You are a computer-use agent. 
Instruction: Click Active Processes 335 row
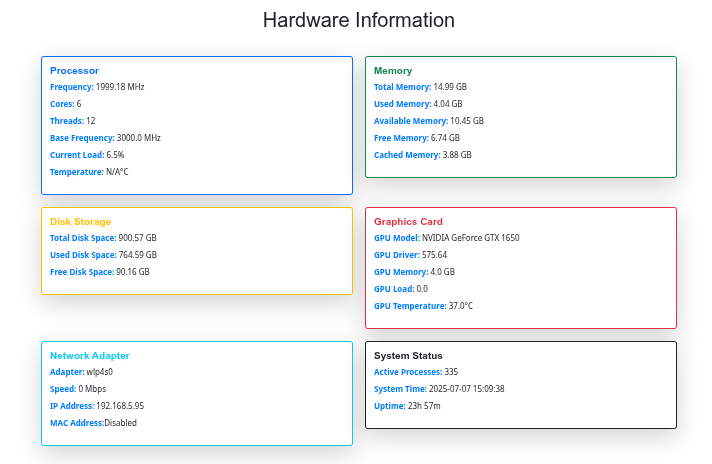[416, 372]
